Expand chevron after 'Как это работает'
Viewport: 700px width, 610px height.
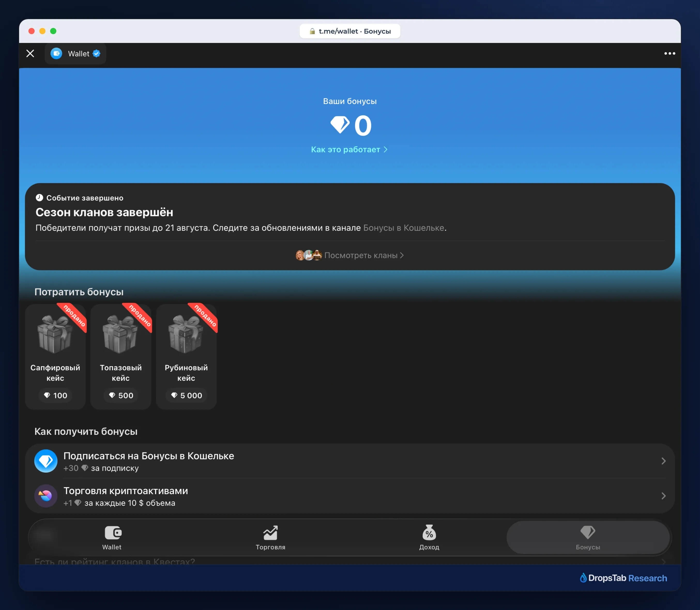tap(385, 150)
